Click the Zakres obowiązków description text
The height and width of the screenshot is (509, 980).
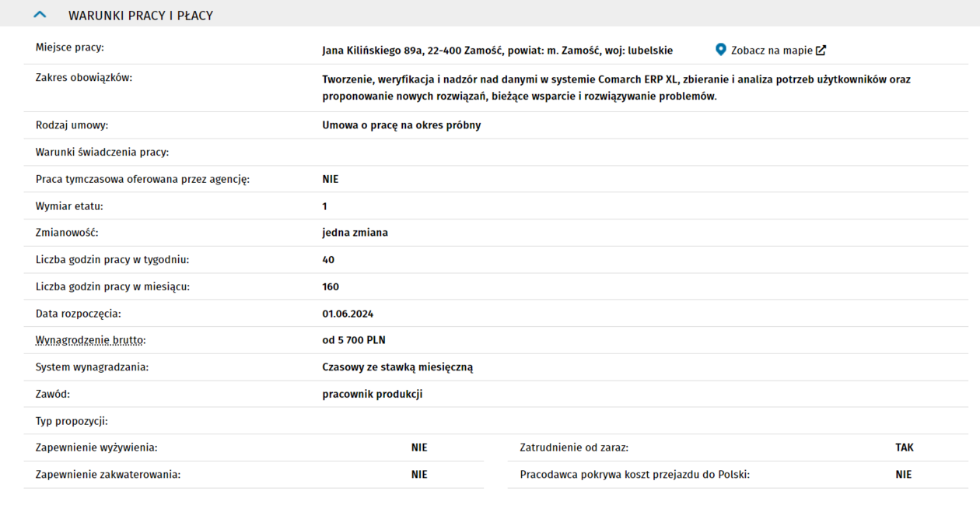(616, 88)
